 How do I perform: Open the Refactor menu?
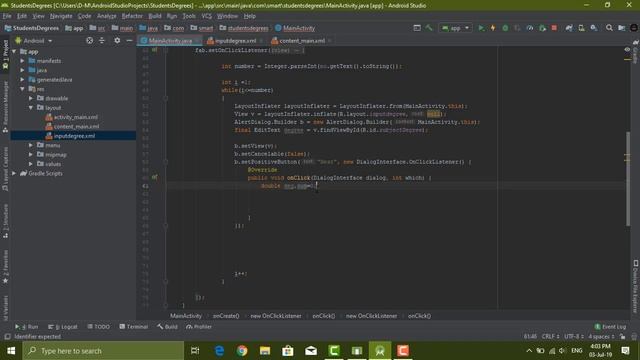coord(132,16)
